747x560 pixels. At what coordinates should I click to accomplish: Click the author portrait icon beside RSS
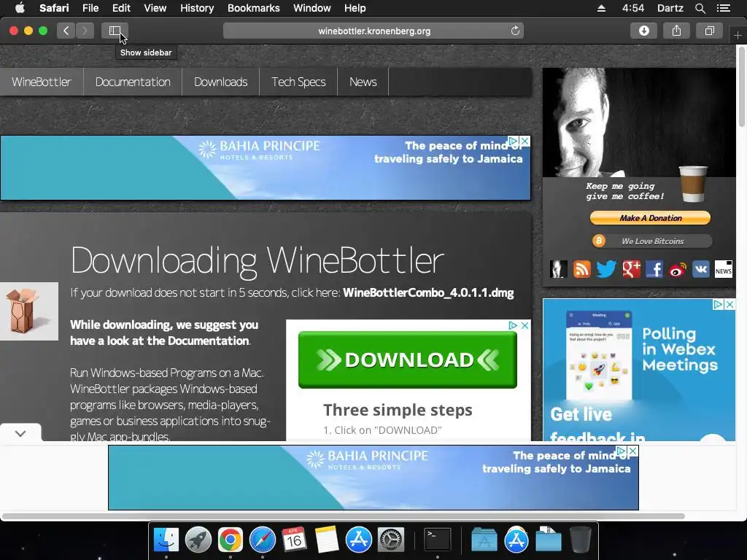[x=558, y=269]
